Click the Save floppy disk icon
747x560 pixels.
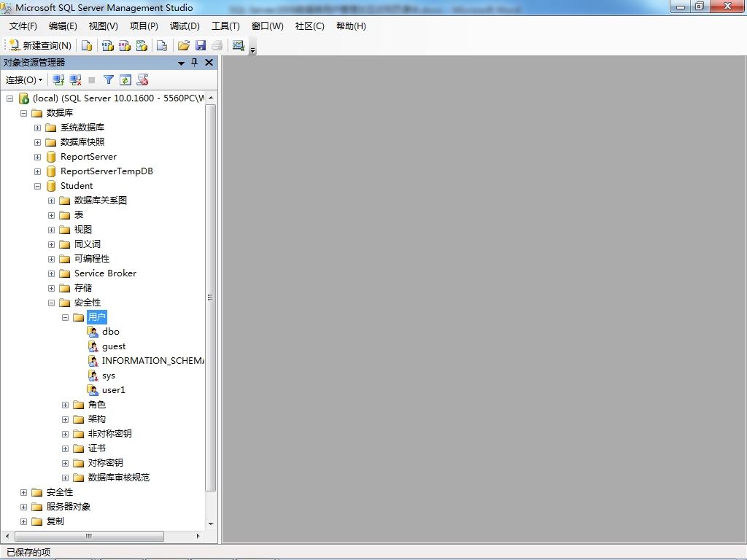[201, 45]
